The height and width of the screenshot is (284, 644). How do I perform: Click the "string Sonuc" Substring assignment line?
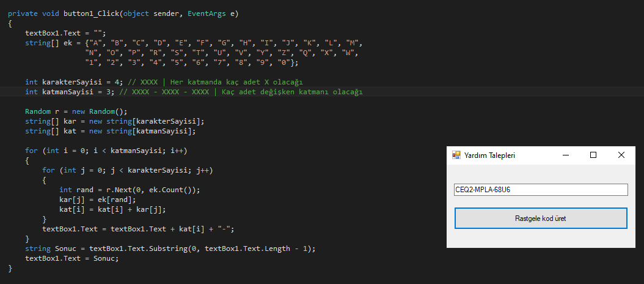170,248
